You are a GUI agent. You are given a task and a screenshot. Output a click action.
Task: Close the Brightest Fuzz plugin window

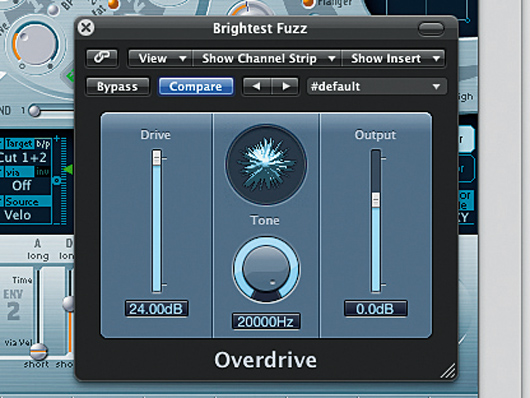[x=86, y=28]
